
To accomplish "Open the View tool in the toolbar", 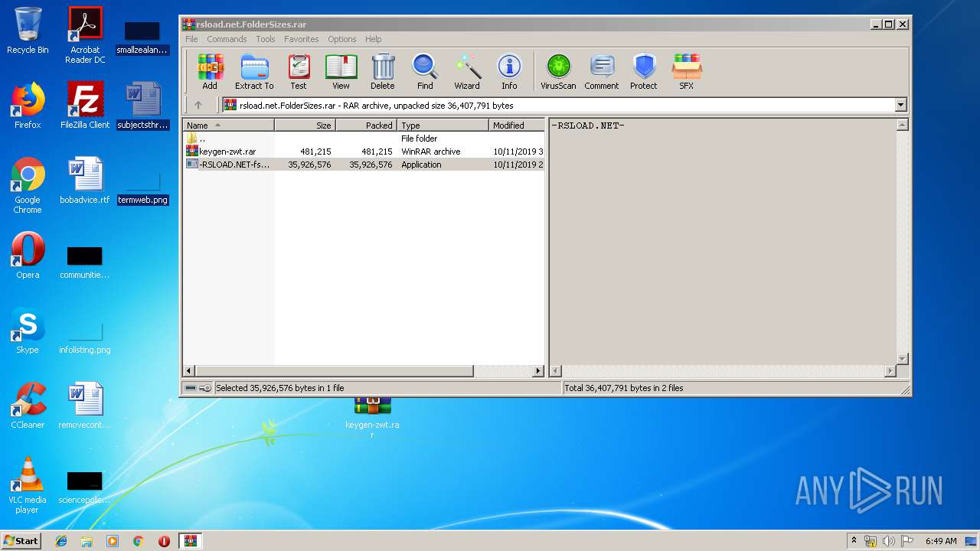I will 341,72.
